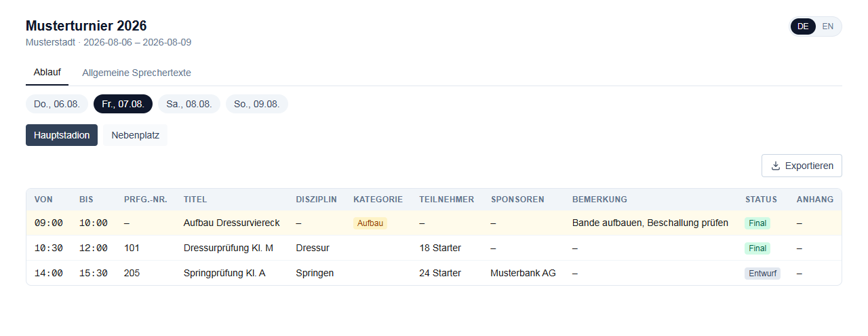868x336 pixels.
Task: Click the VON column header
Action: (x=43, y=200)
